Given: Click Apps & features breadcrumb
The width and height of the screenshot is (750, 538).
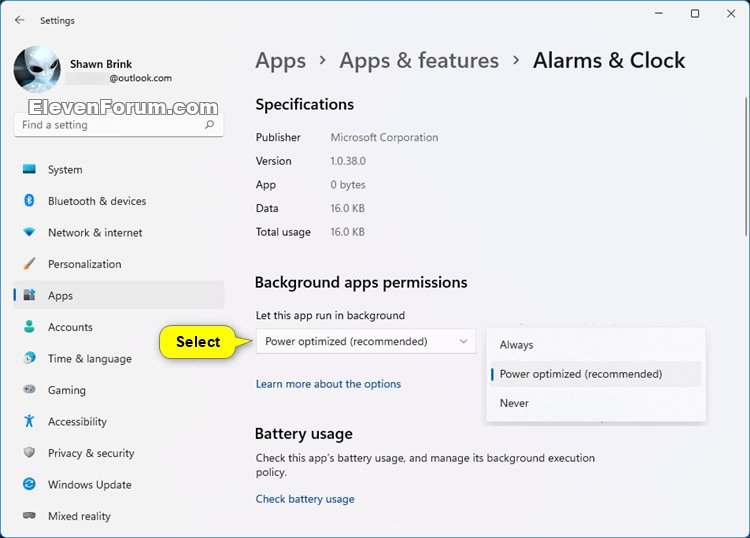Looking at the screenshot, I should pos(419,61).
